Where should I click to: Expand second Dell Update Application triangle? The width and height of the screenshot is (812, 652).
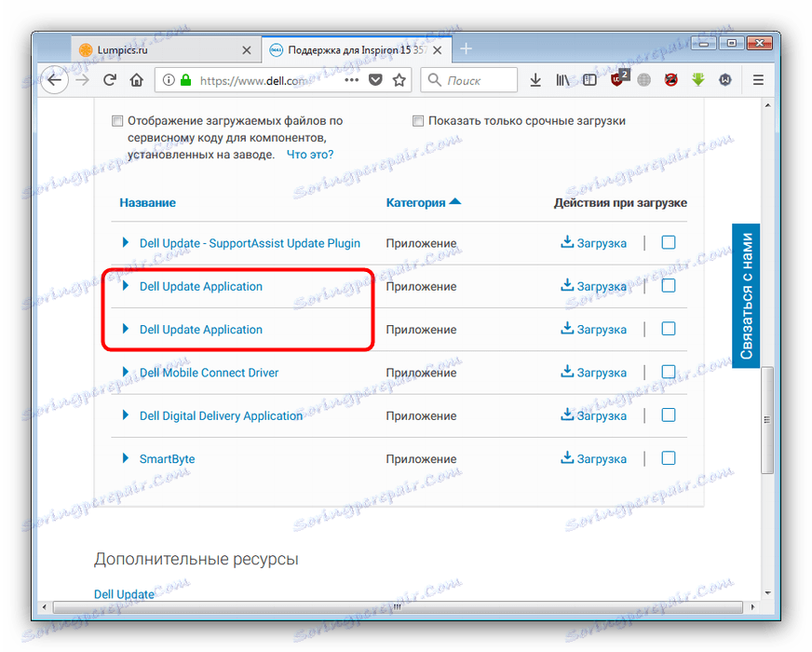point(126,329)
